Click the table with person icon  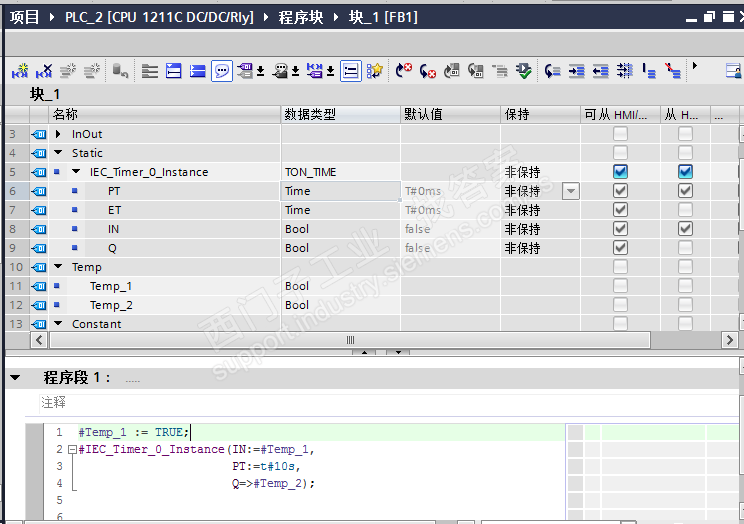[x=734, y=71]
